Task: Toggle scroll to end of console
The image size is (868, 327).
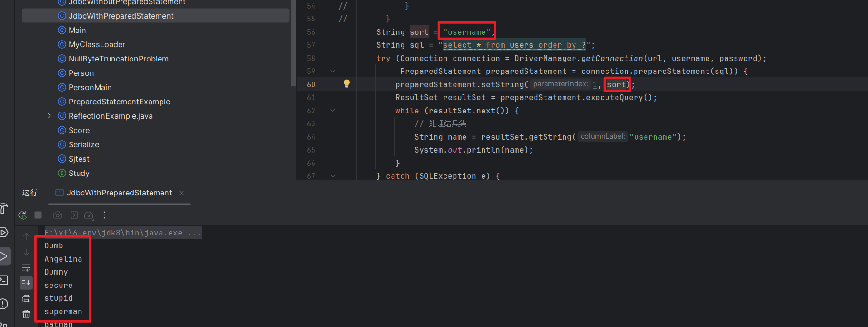Action: click(x=26, y=283)
